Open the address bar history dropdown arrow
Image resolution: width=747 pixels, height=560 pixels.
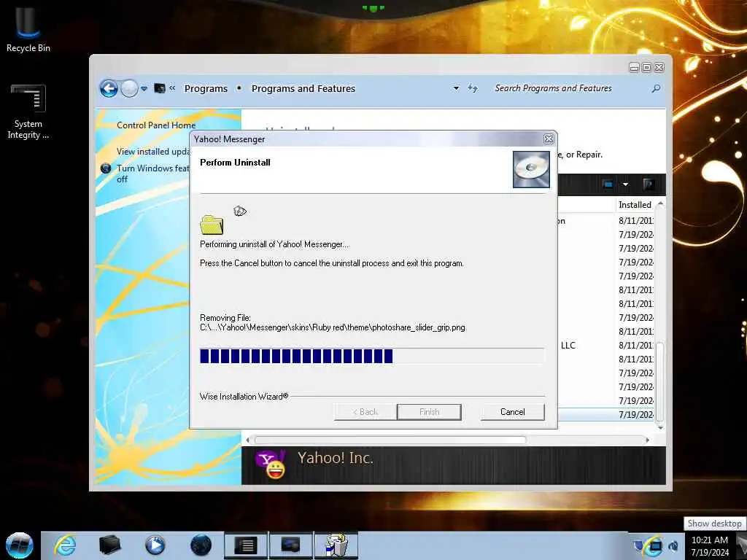point(456,88)
